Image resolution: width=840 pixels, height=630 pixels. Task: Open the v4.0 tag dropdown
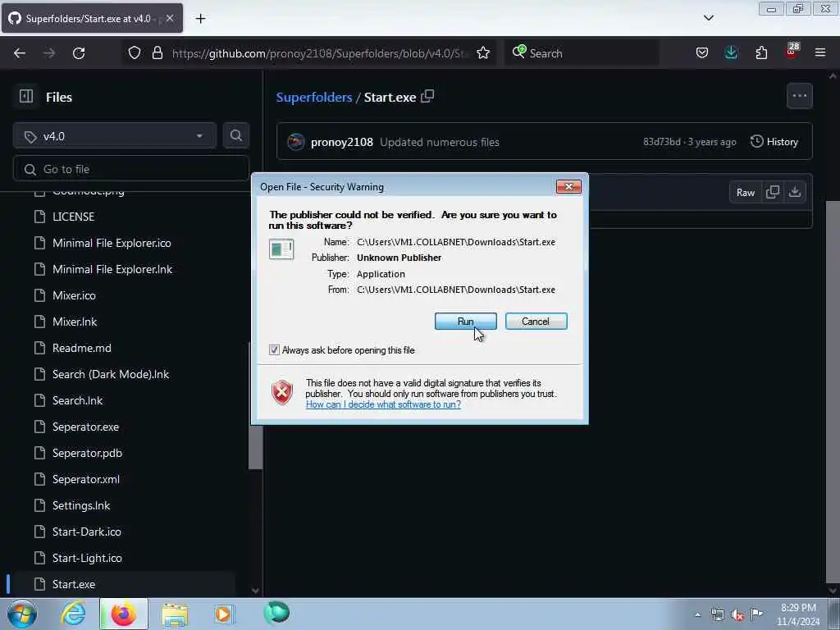(x=115, y=136)
